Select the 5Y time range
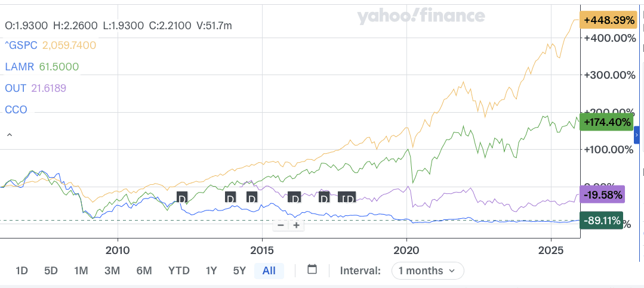 tap(239, 271)
